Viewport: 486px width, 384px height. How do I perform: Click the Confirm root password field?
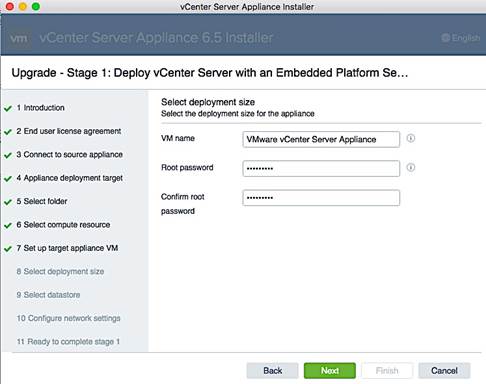321,198
